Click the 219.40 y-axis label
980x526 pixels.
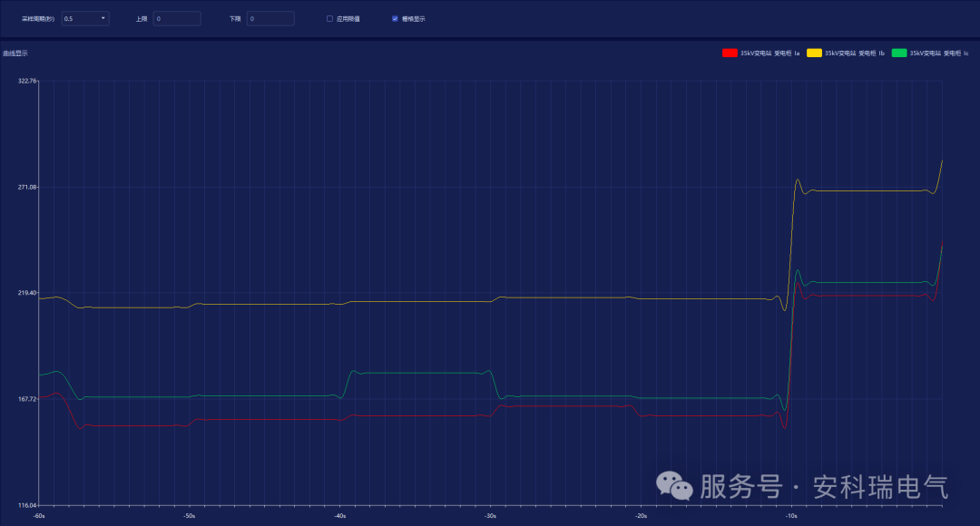(x=27, y=292)
